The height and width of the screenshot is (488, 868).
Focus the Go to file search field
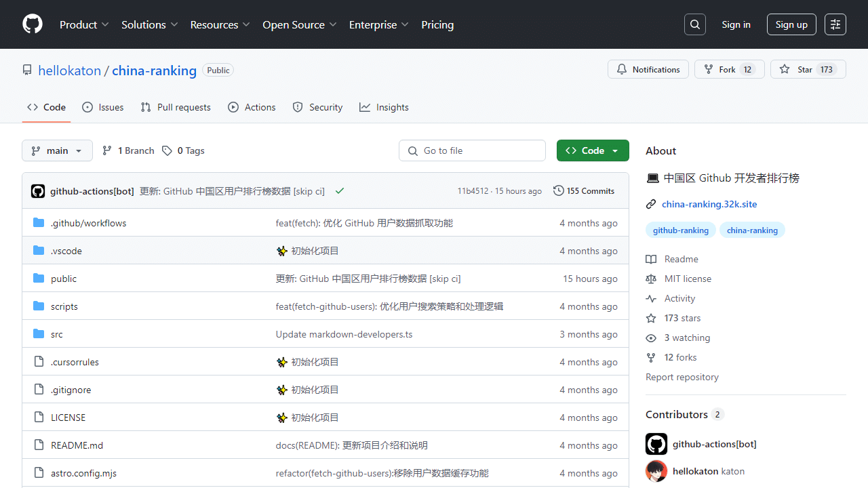click(x=472, y=150)
